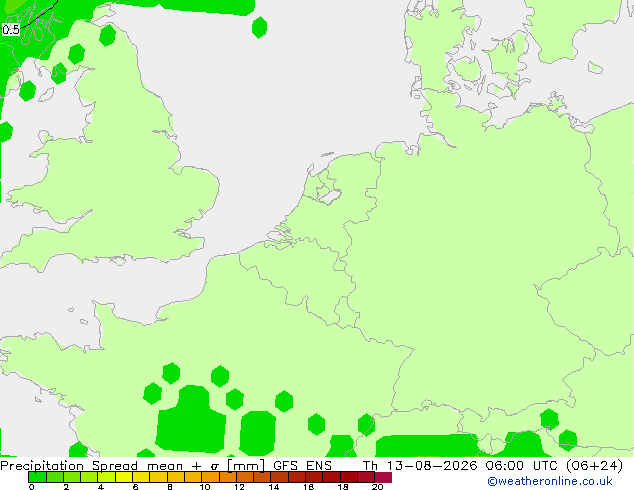
Task: Click the wide green precipitation band over Switzerland
Action: 427,446
